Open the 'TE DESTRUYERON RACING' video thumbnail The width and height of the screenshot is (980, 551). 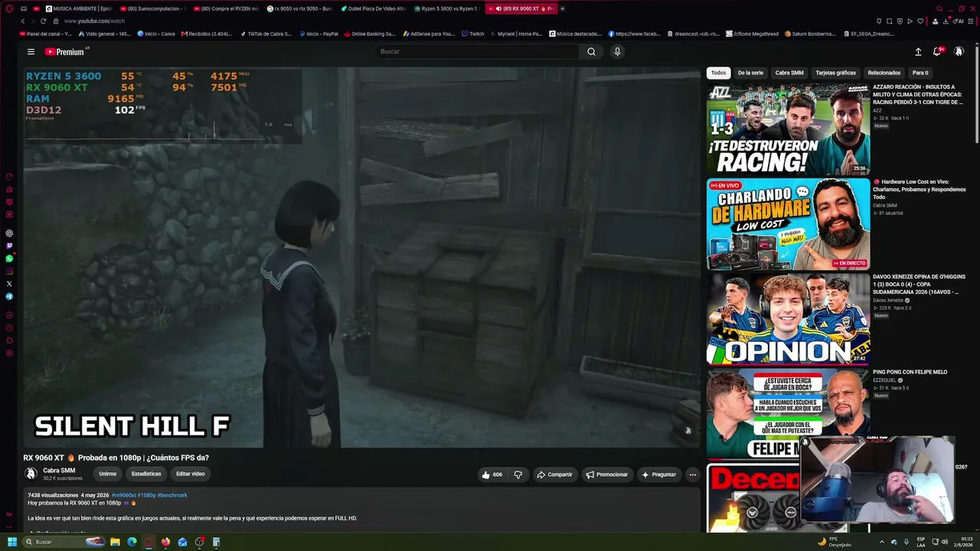pyautogui.click(x=788, y=129)
